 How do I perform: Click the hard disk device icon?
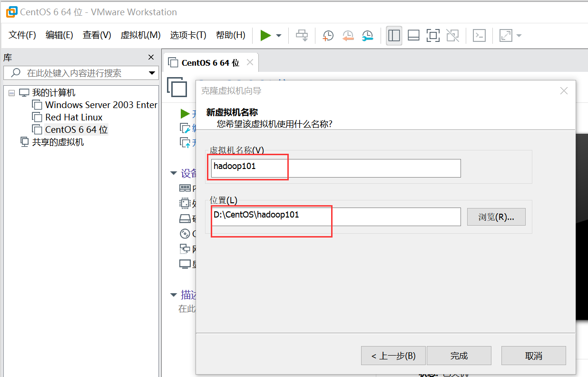(185, 219)
